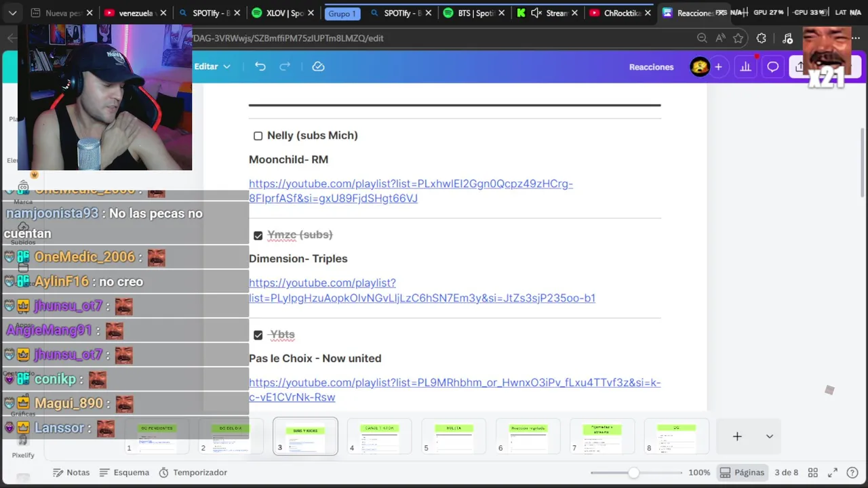Uncheck the Ymzc (subs) checkbox
868x488 pixels.
tap(258, 236)
